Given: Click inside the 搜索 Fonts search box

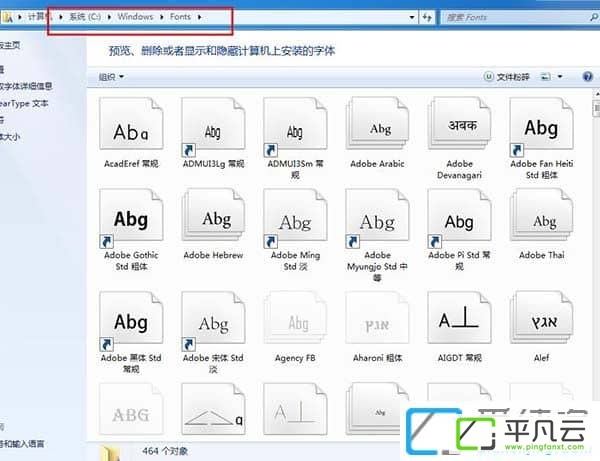Looking at the screenshot, I should [x=515, y=17].
